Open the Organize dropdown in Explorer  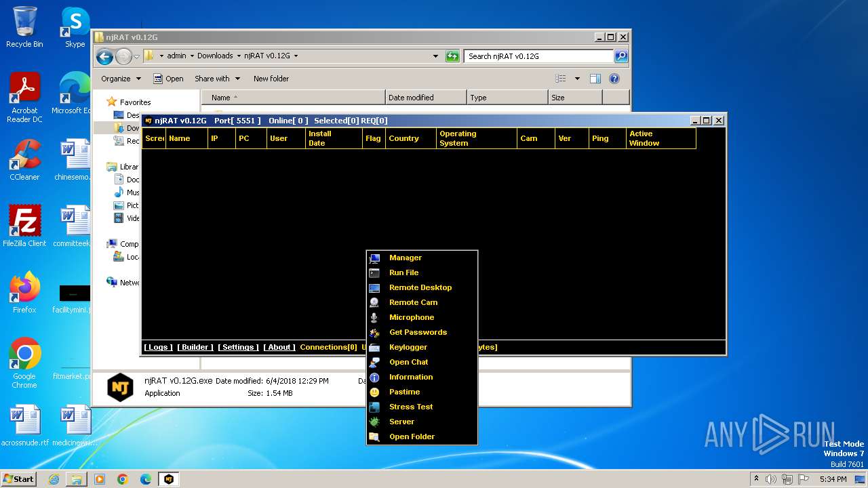point(121,79)
